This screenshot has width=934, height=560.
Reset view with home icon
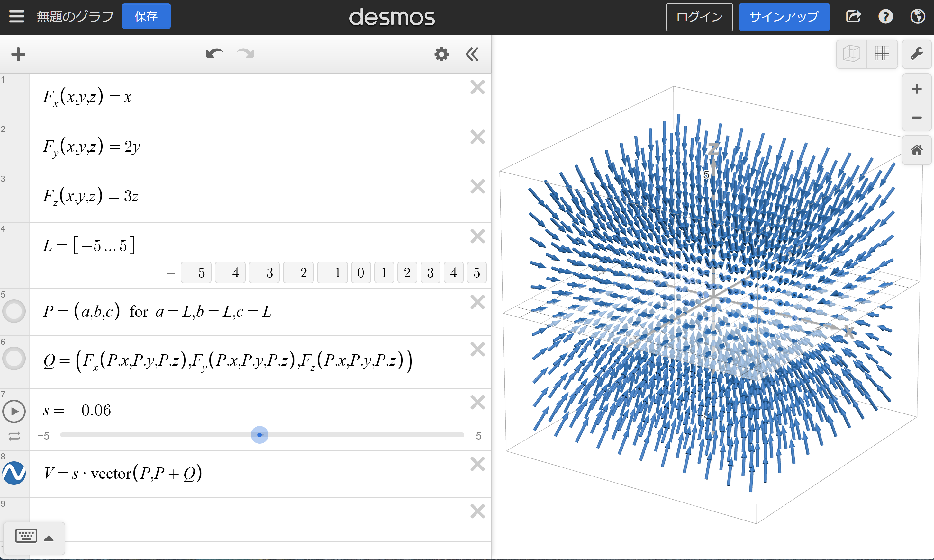click(917, 150)
